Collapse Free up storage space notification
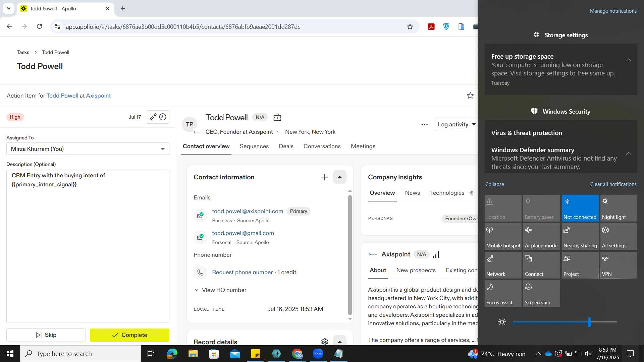 (x=629, y=60)
